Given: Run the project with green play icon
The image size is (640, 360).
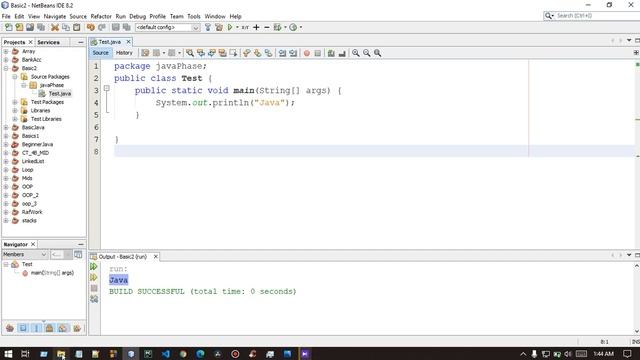Looking at the screenshot, I should 230,27.
